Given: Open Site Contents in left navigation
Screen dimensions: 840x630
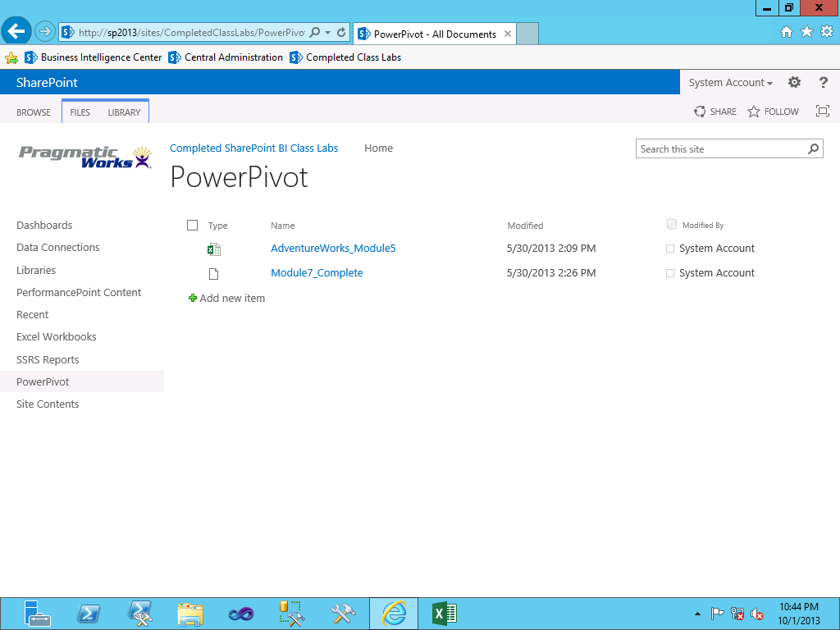Looking at the screenshot, I should (48, 404).
